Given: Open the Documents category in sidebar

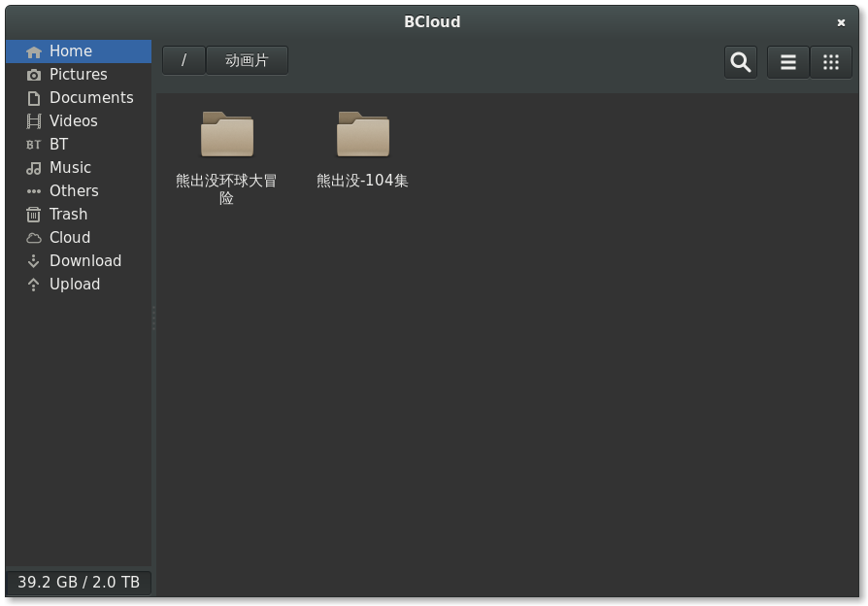Looking at the screenshot, I should coord(90,98).
